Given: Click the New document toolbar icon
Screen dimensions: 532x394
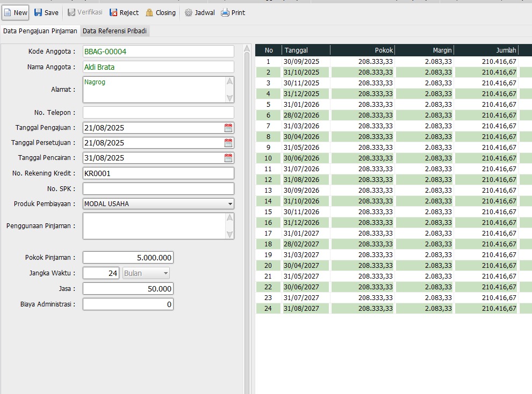Looking at the screenshot, I should pos(8,12).
